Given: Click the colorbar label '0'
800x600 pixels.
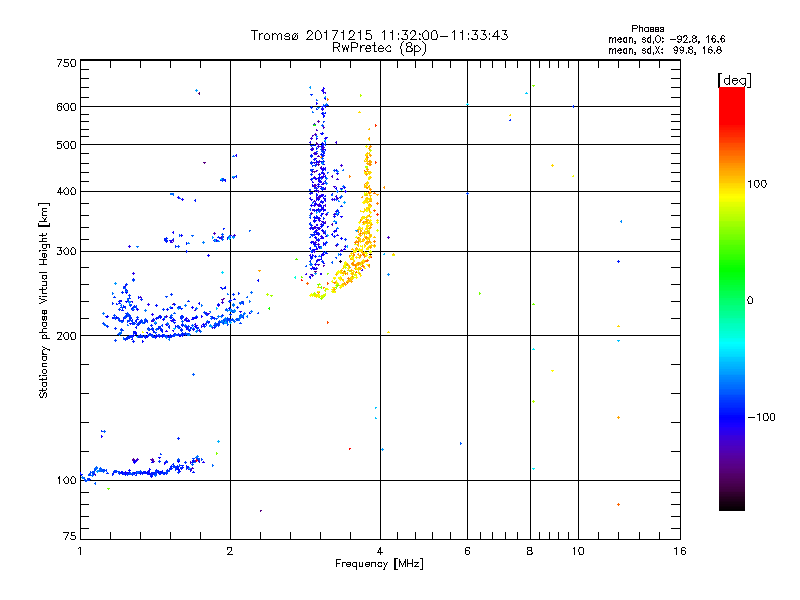Looking at the screenshot, I should tap(750, 301).
